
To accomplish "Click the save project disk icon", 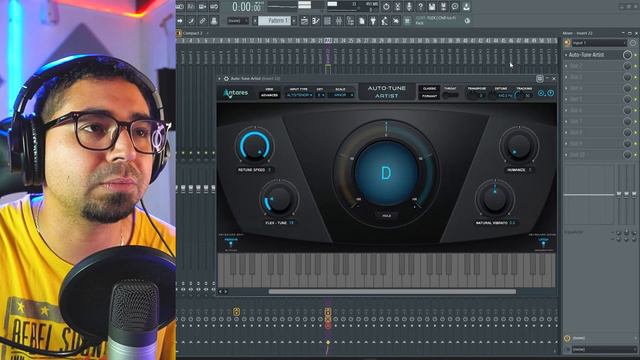I will click(x=432, y=7).
